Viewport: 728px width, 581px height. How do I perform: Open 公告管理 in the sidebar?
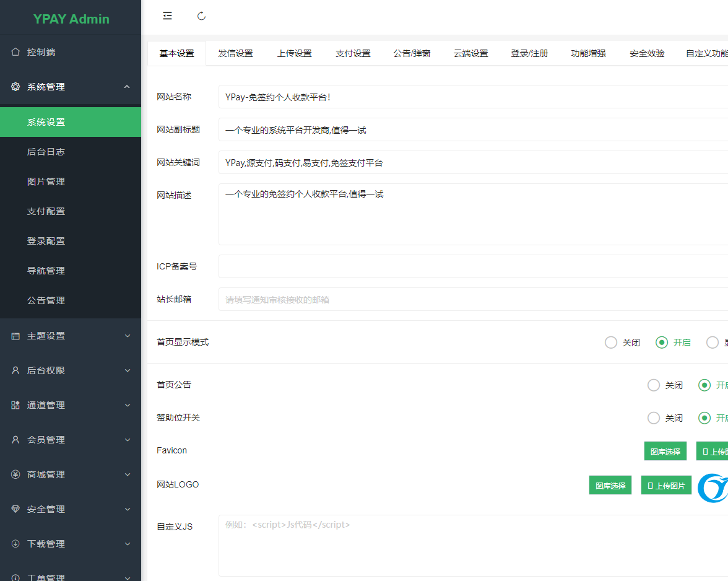coord(71,300)
